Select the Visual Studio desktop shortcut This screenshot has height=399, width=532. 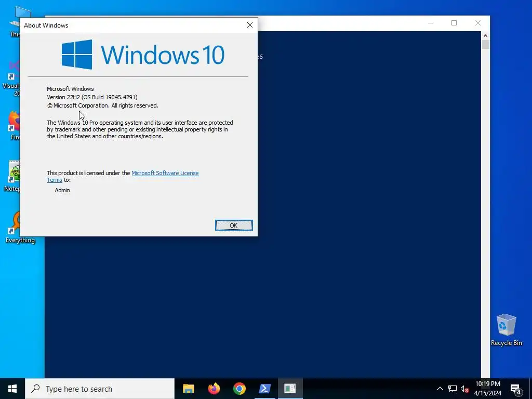click(11, 78)
